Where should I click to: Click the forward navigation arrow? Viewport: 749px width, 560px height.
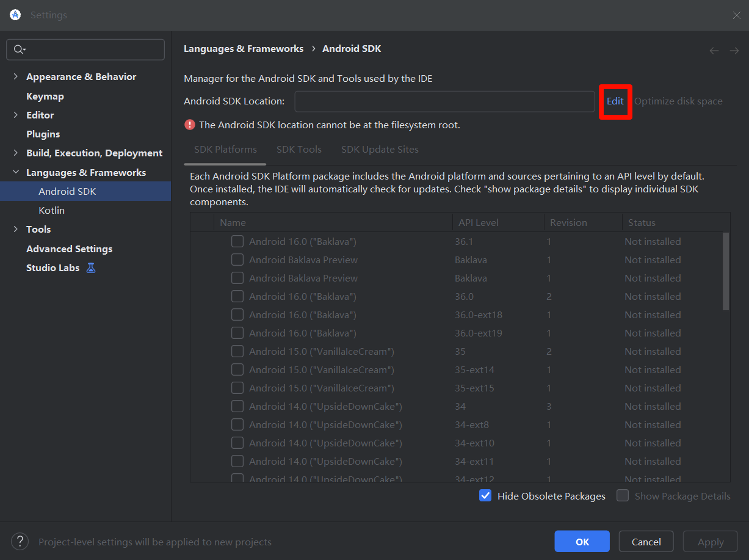734,51
